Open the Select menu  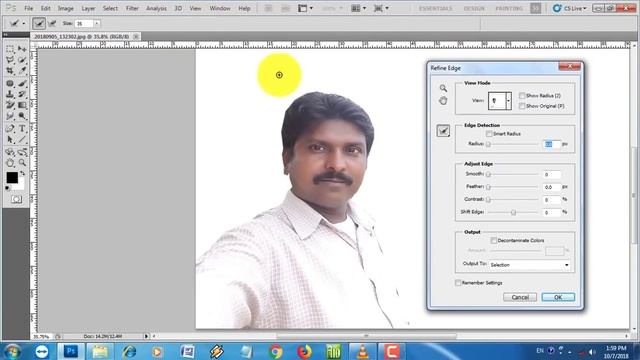(110, 8)
